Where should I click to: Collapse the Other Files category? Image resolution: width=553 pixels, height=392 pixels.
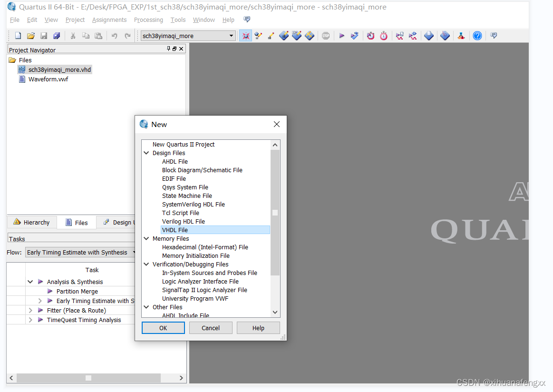click(x=146, y=307)
